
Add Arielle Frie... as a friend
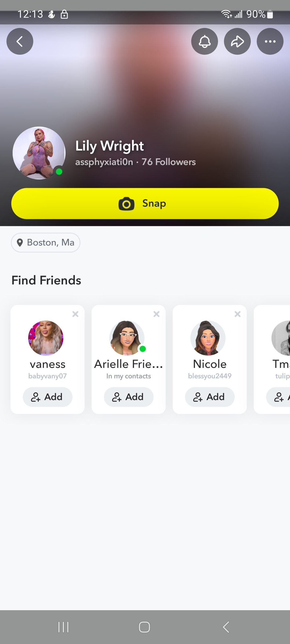pos(129,397)
